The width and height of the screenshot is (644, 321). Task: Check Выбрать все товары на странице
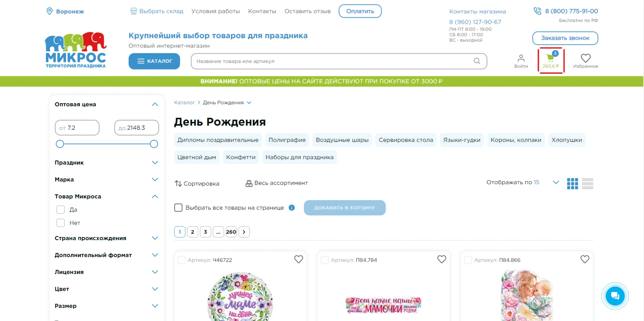(178, 208)
